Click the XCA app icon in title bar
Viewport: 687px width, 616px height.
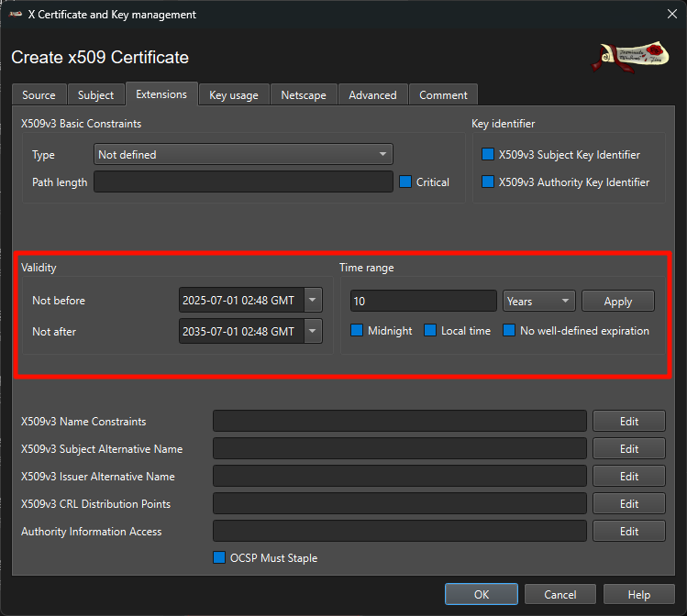[16, 15]
